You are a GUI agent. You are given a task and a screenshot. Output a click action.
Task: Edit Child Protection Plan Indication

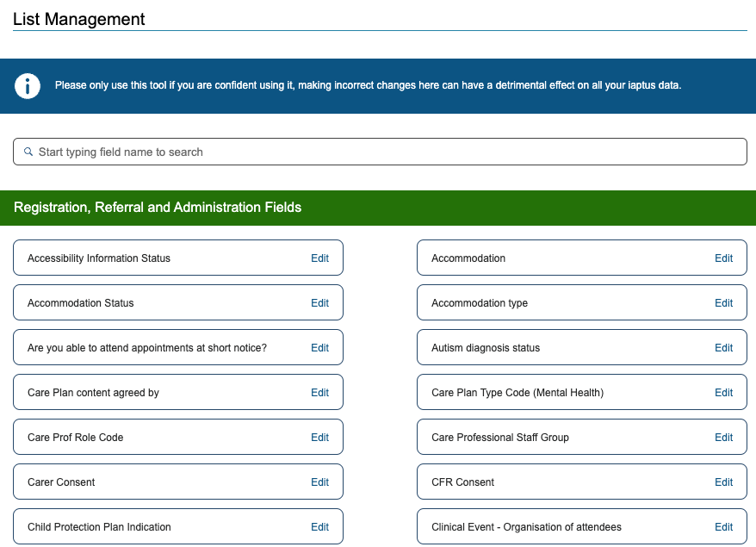click(319, 527)
